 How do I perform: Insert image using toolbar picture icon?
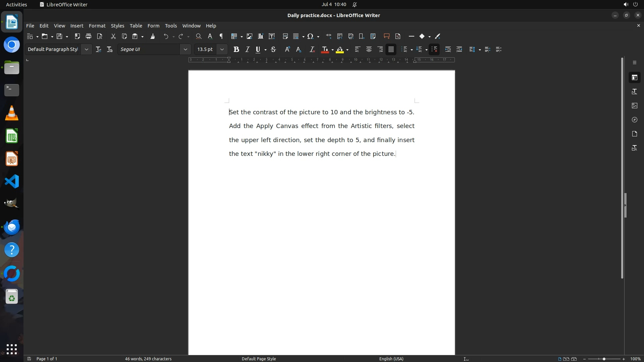(x=249, y=36)
